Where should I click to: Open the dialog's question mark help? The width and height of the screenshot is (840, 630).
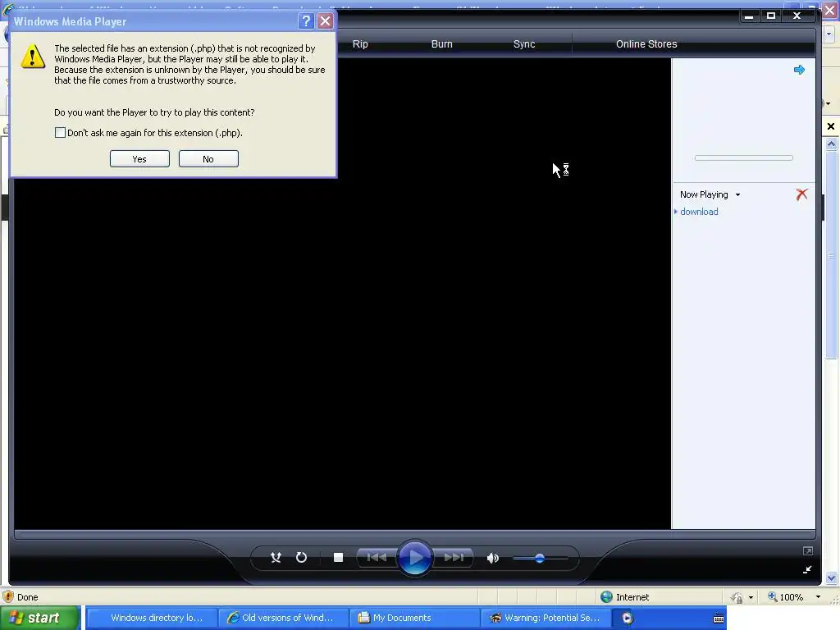[x=306, y=21]
